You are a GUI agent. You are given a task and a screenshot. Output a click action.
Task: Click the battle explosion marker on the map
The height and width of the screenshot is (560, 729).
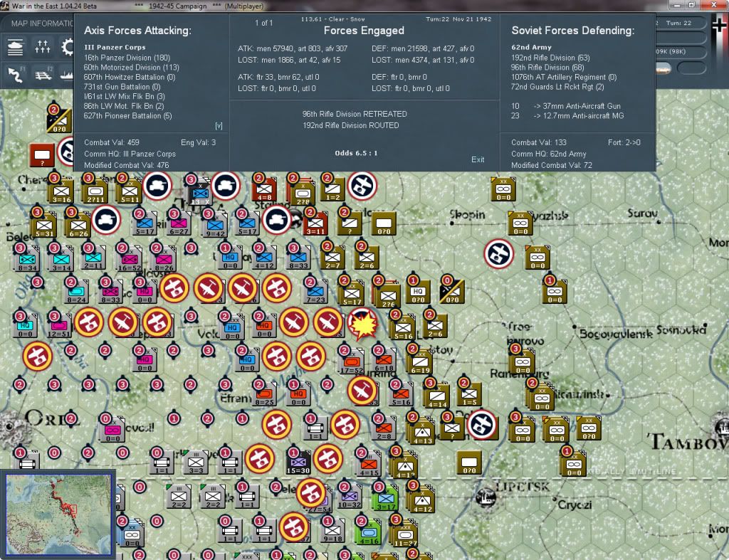click(x=362, y=324)
